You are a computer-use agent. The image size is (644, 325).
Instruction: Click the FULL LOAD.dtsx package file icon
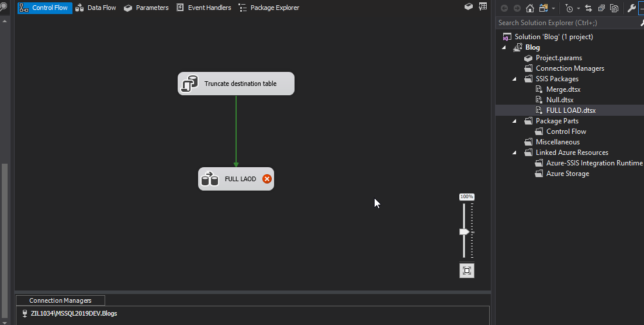click(539, 110)
